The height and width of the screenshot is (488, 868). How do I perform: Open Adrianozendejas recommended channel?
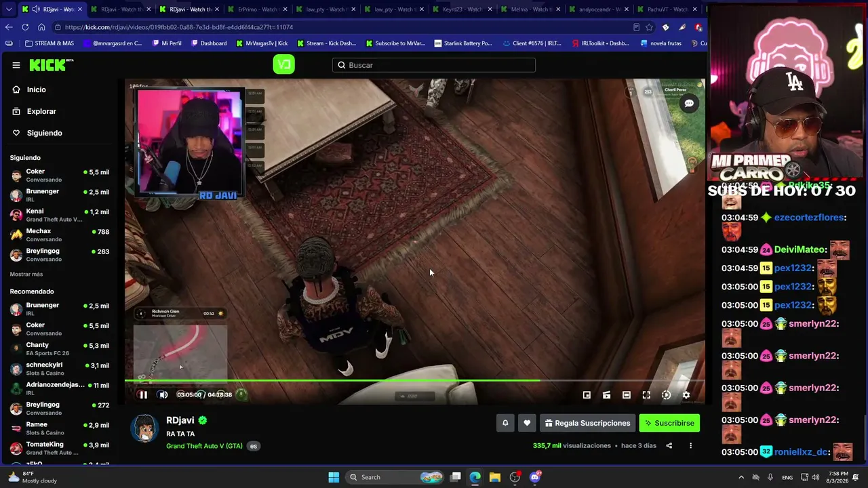pyautogui.click(x=60, y=388)
